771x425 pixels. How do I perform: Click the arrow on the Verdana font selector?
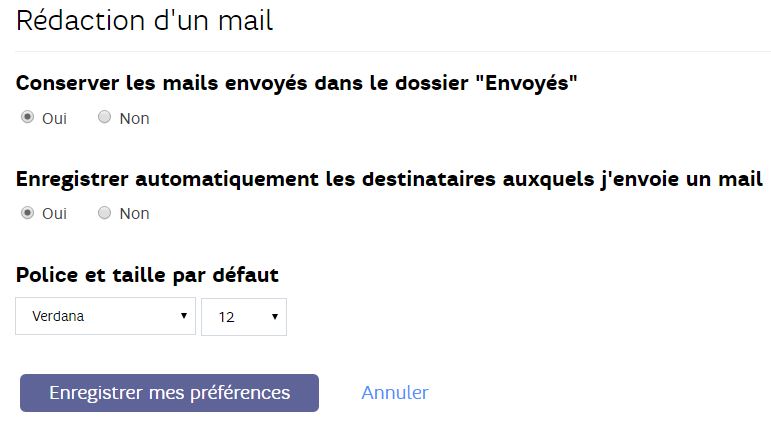183,316
